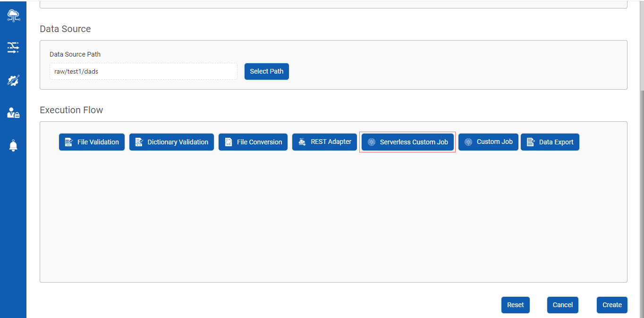Viewport: 644px width, 318px height.
Task: Add the Data Export step
Action: pyautogui.click(x=550, y=142)
